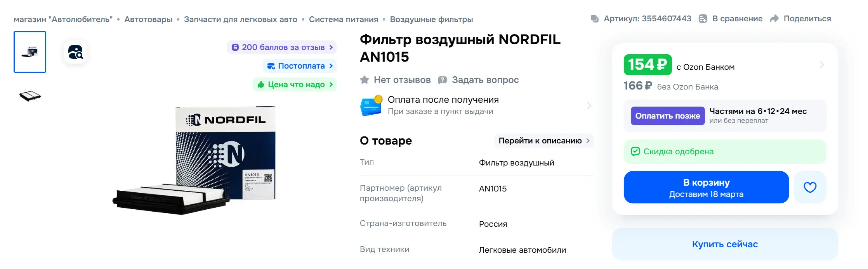Click Поделиться link text
The height and width of the screenshot is (269, 868).
[807, 19]
